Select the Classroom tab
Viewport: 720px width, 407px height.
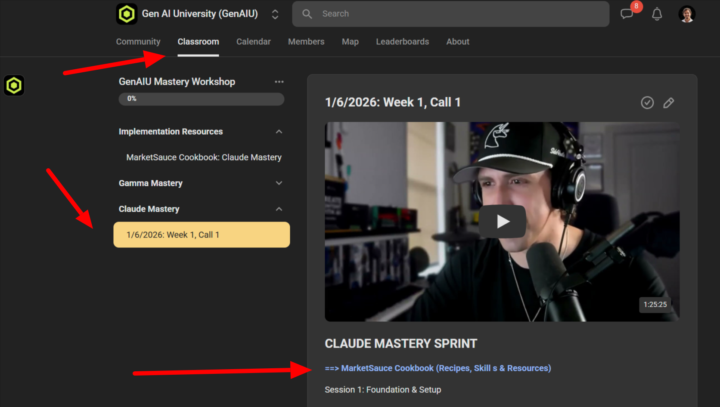click(x=198, y=42)
